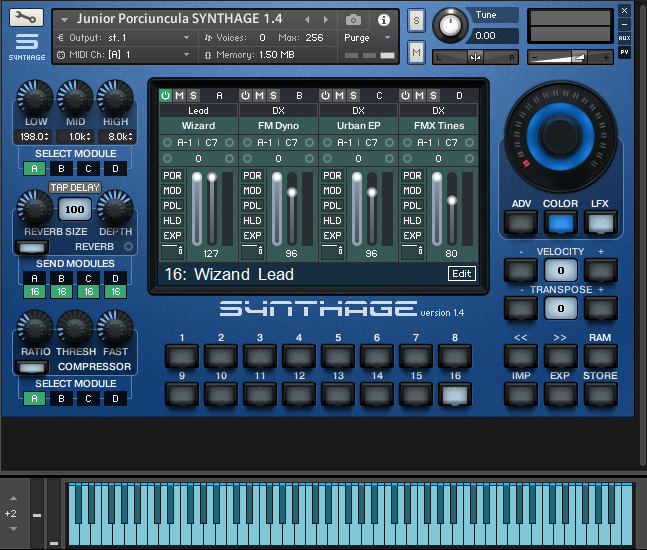The image size is (647, 550).
Task: Adjust the MID frequency 1.0k stepper
Action: 74,136
